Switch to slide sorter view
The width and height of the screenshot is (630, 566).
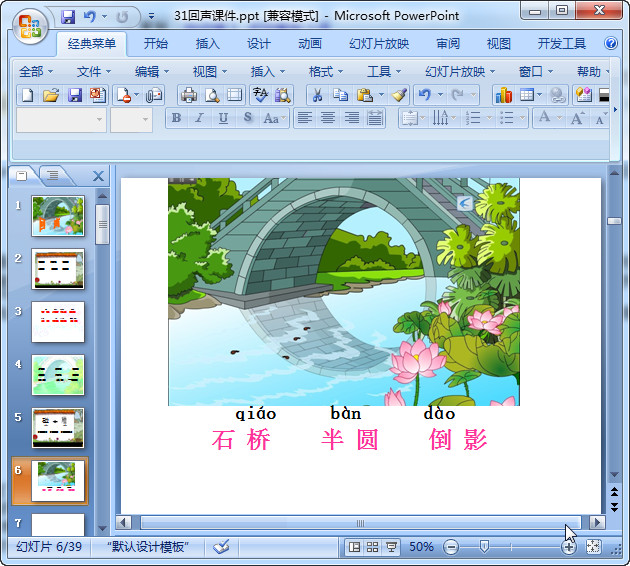coord(372,547)
